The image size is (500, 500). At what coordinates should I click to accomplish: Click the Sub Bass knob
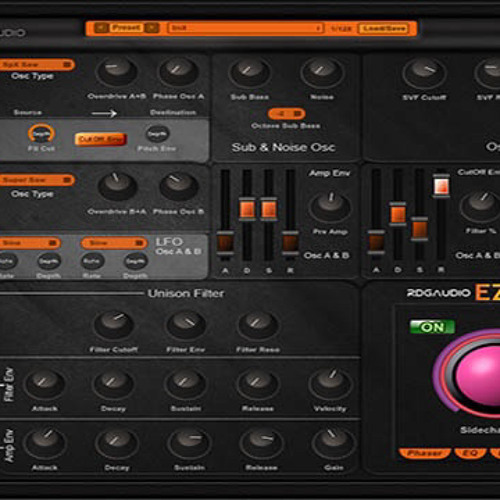249,72
